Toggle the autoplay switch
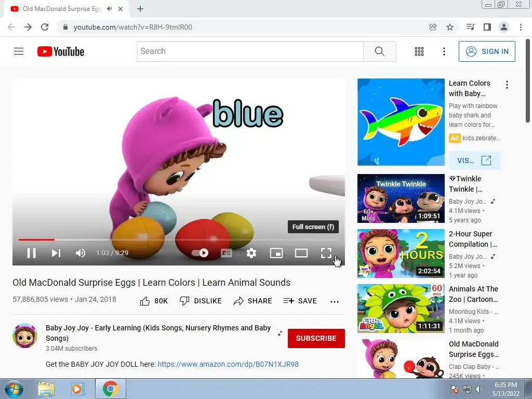Screen dimensions: 532x399 (x=200, y=253)
